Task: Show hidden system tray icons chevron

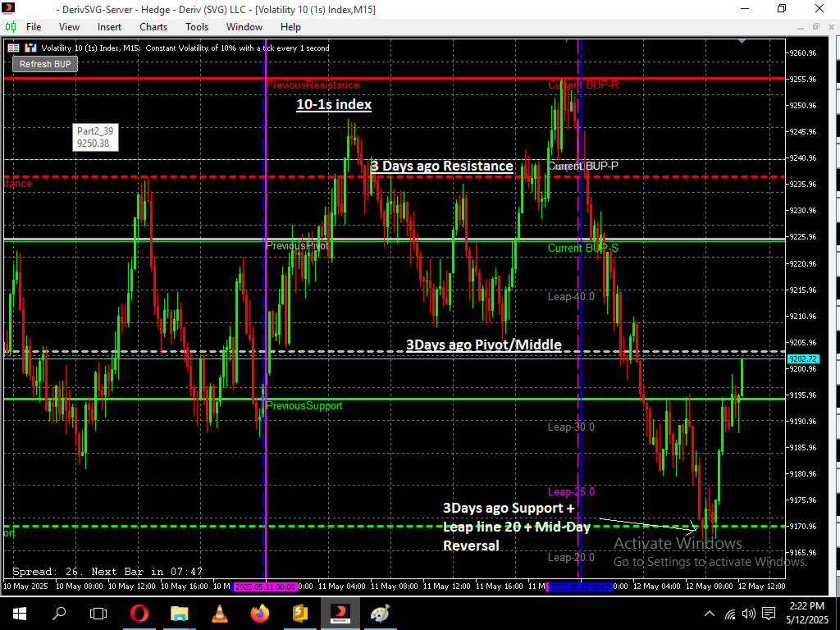Action: [x=710, y=614]
